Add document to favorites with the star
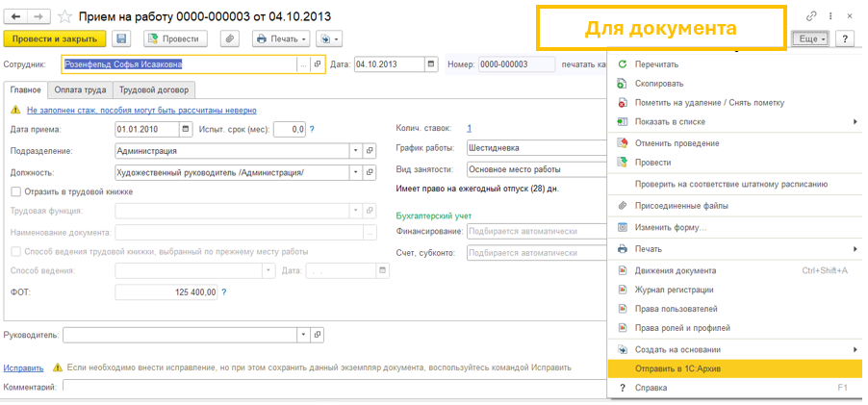 tap(65, 16)
